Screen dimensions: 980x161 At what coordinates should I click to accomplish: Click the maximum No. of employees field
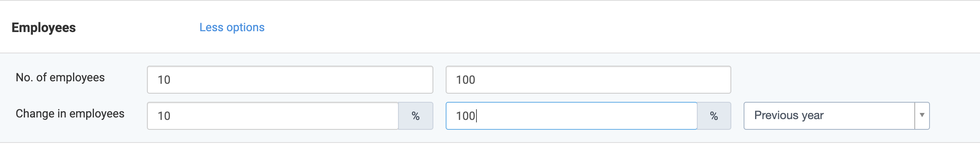588,80
